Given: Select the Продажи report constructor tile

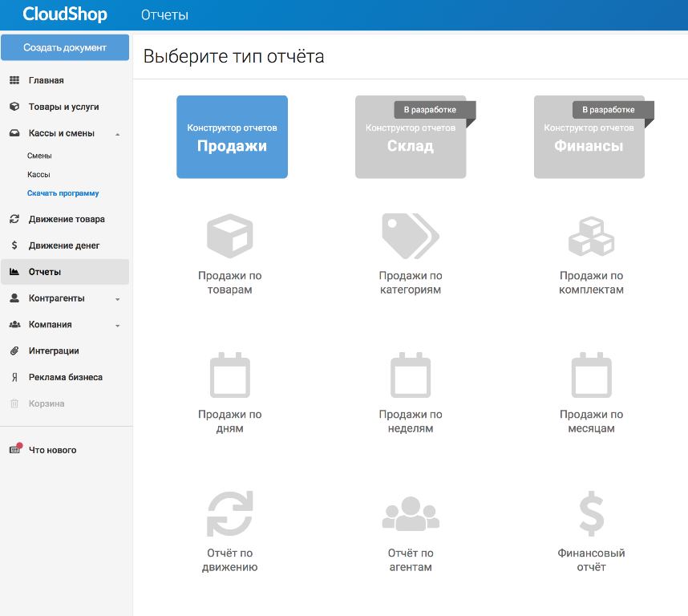Looking at the screenshot, I should [232, 137].
